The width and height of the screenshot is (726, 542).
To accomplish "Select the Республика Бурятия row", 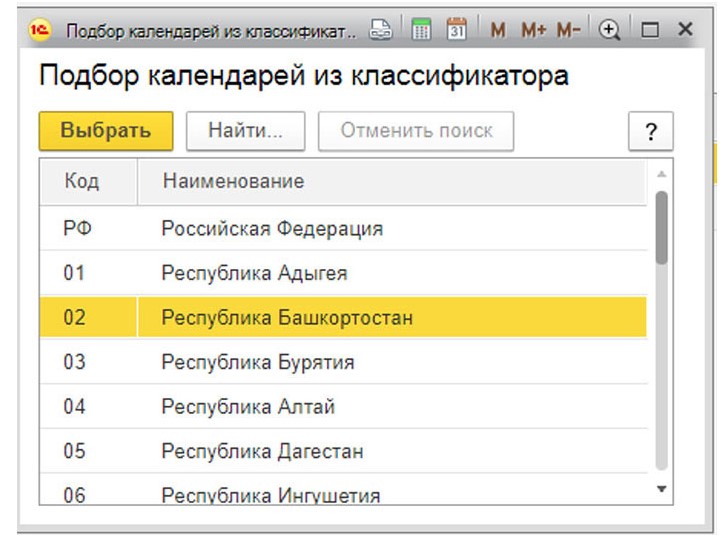I will 258,362.
